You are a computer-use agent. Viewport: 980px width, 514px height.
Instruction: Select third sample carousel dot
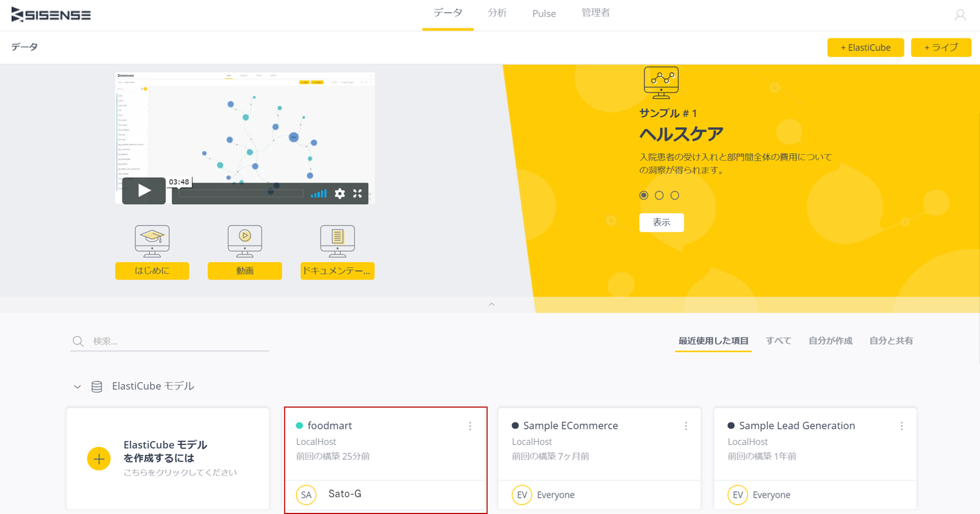click(x=675, y=195)
